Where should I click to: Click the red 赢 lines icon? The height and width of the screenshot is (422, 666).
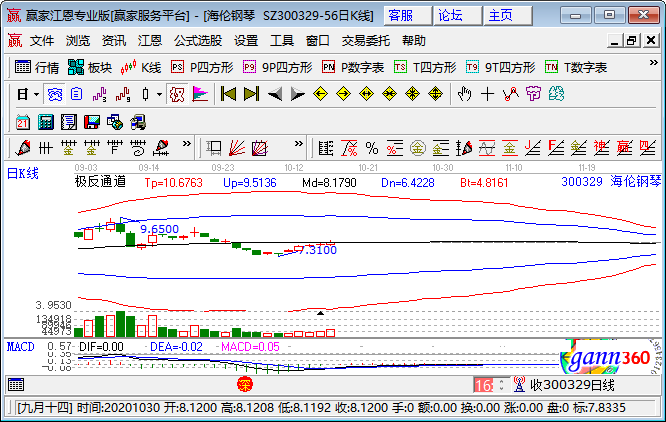pos(625,148)
